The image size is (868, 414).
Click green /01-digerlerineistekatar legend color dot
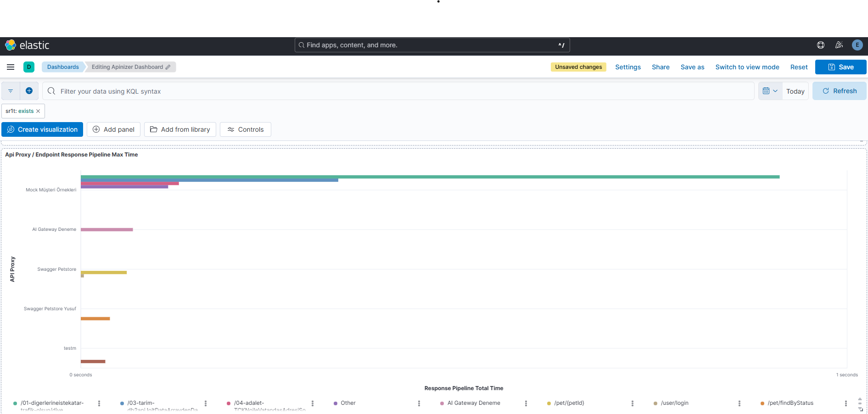click(x=15, y=403)
